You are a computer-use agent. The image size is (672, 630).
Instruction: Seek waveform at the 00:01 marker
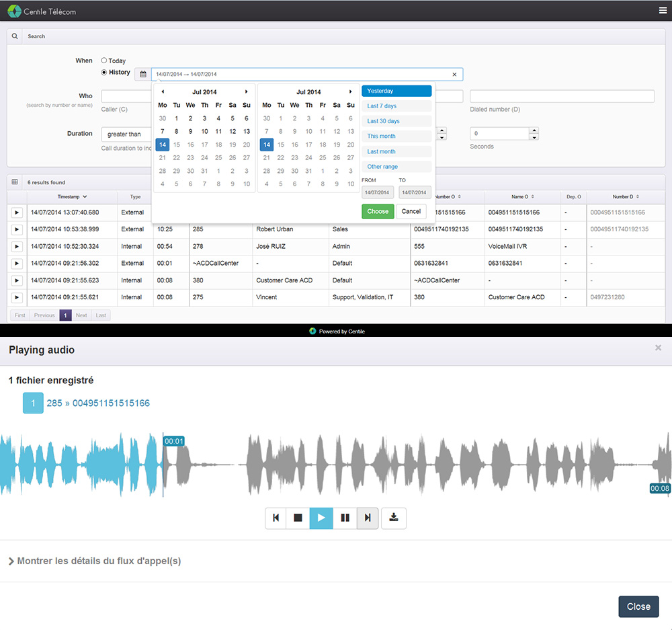(x=173, y=441)
